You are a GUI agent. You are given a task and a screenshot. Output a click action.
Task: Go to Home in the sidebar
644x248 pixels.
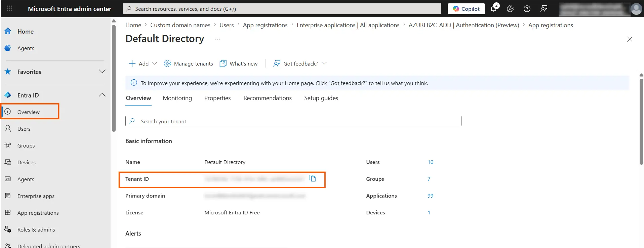click(x=25, y=31)
